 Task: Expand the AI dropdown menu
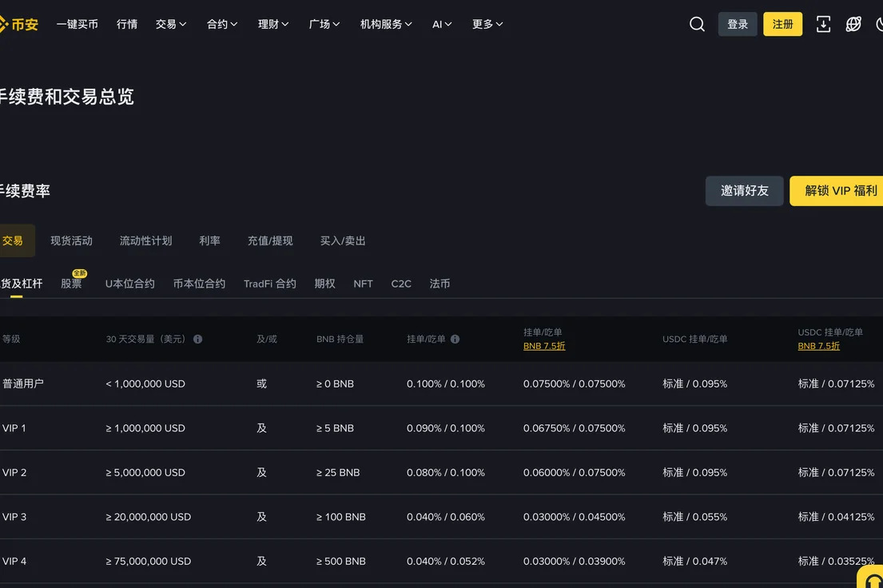click(442, 24)
